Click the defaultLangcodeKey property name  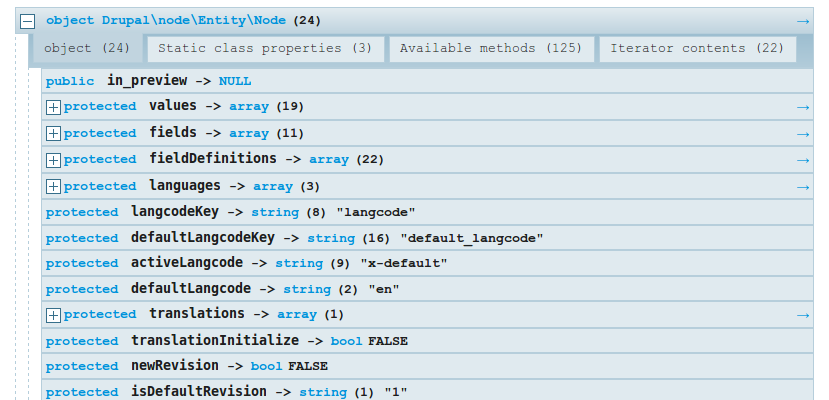click(203, 238)
